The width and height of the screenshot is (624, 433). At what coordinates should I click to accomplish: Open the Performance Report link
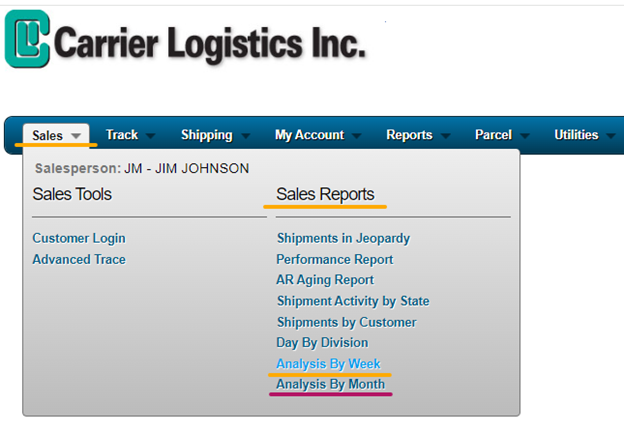(x=335, y=259)
